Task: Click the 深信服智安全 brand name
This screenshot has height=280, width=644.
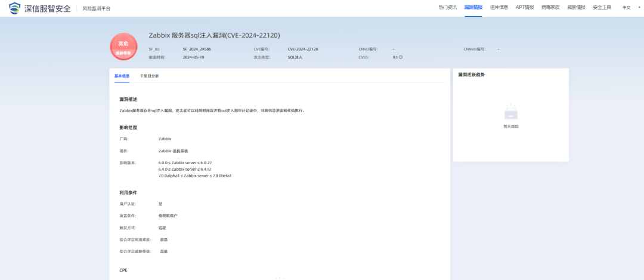Action: [48, 8]
